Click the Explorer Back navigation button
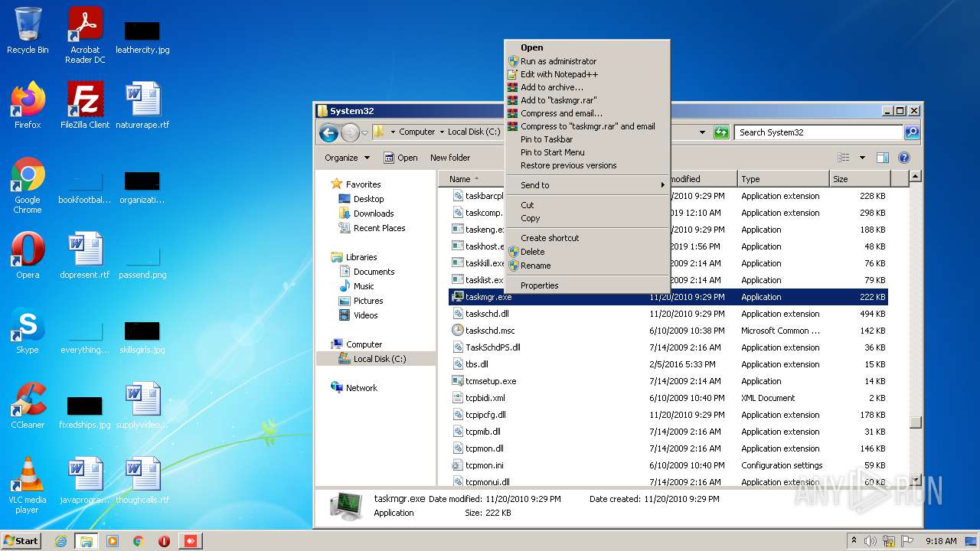Viewport: 980px width, 551px height. (328, 132)
